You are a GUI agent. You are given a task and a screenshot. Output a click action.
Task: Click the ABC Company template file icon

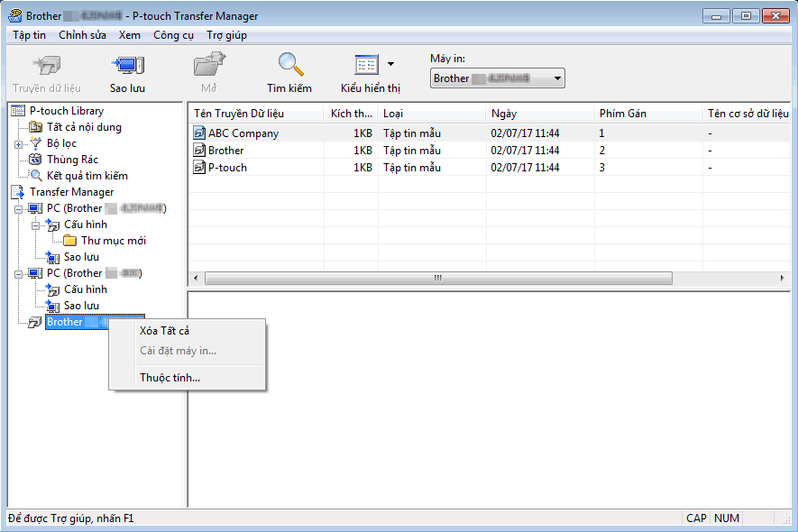pyautogui.click(x=199, y=133)
